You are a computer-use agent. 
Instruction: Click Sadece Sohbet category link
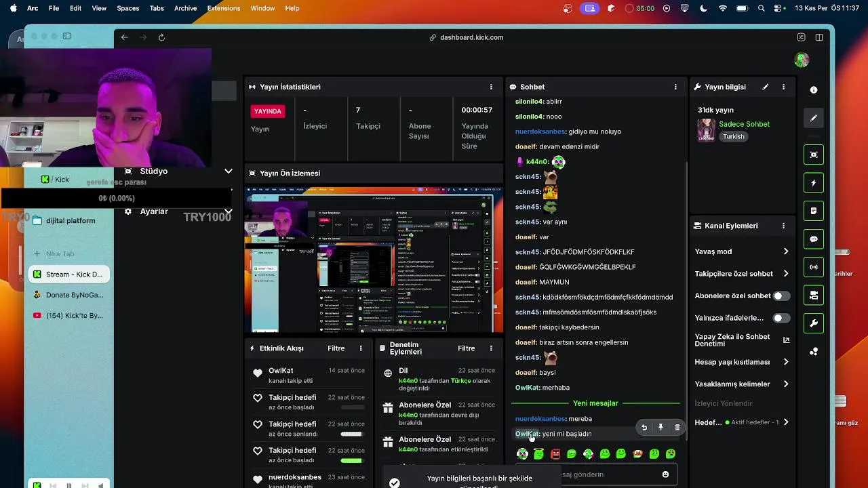(744, 124)
